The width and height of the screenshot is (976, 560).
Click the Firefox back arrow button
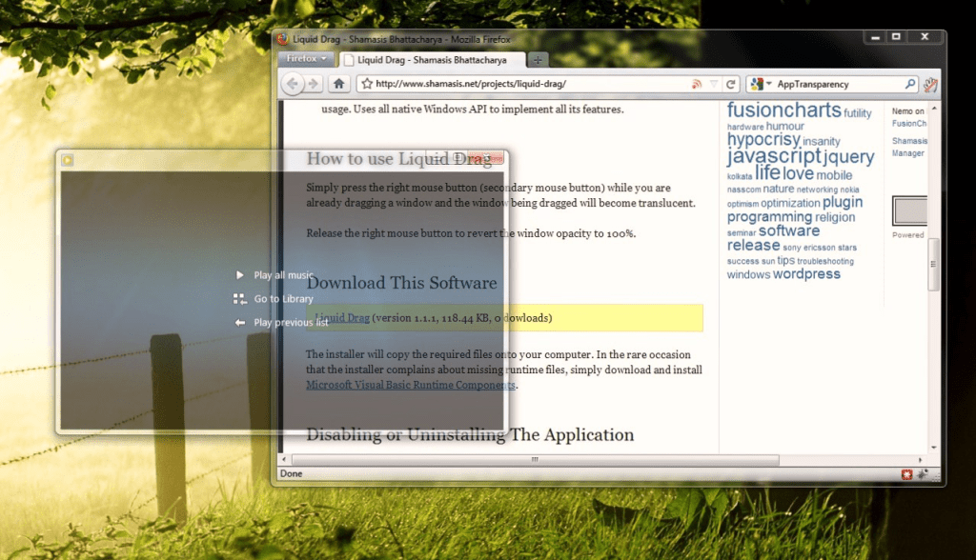pos(292,84)
